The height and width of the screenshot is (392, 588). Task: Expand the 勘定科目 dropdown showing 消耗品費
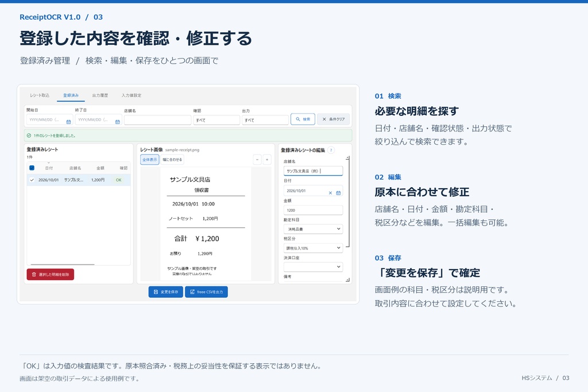313,229
